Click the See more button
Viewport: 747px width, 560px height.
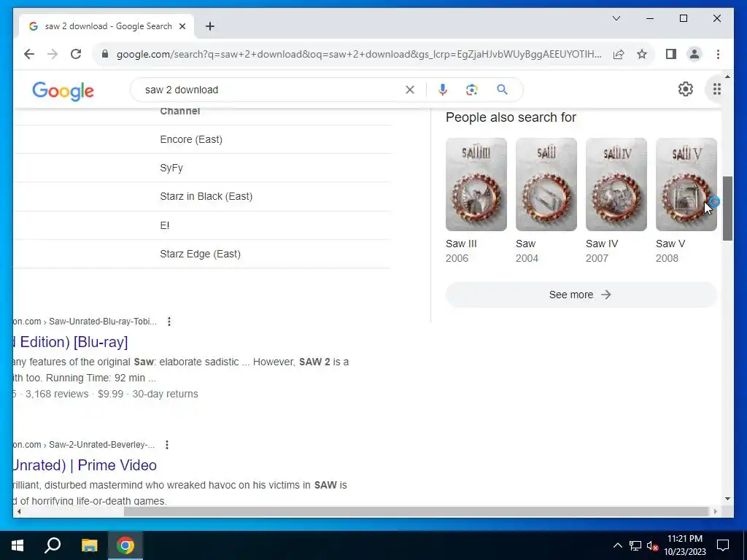click(581, 295)
